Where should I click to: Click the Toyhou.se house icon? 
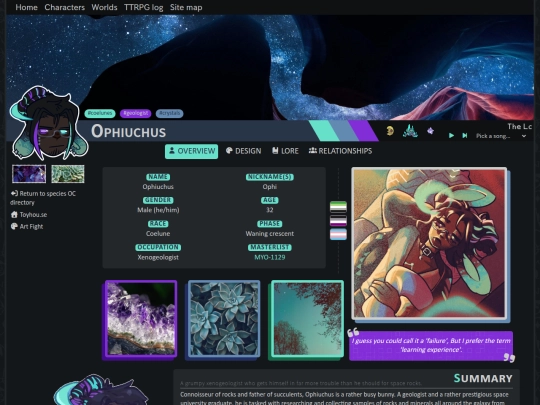pos(14,215)
